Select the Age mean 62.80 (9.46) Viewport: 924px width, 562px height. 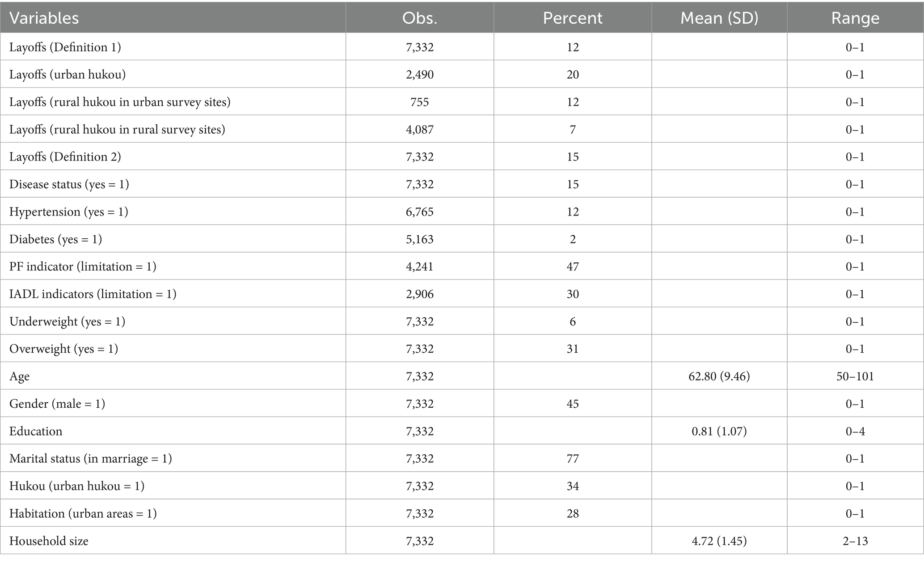[x=719, y=376]
